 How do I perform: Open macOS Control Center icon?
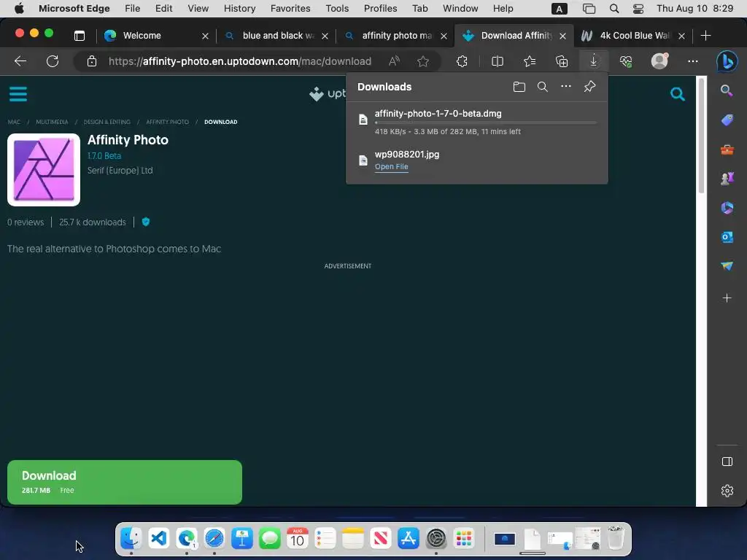click(x=638, y=9)
